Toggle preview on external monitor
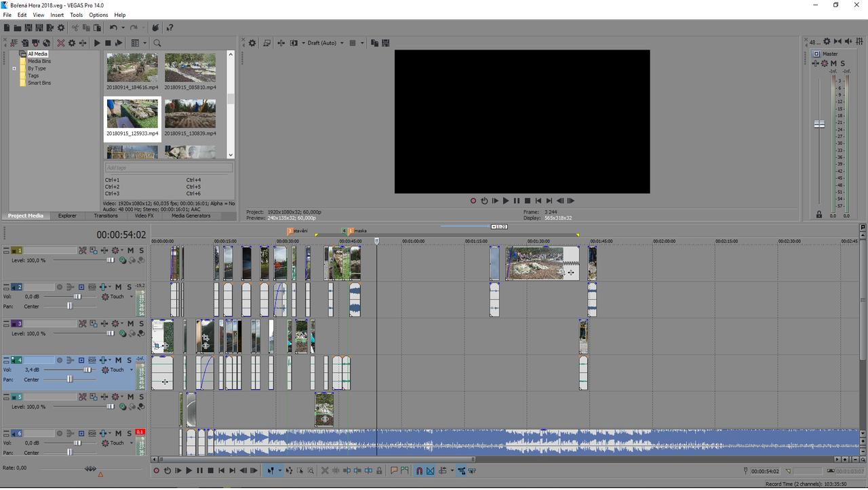Image resolution: width=868 pixels, height=490 pixels. click(x=267, y=43)
